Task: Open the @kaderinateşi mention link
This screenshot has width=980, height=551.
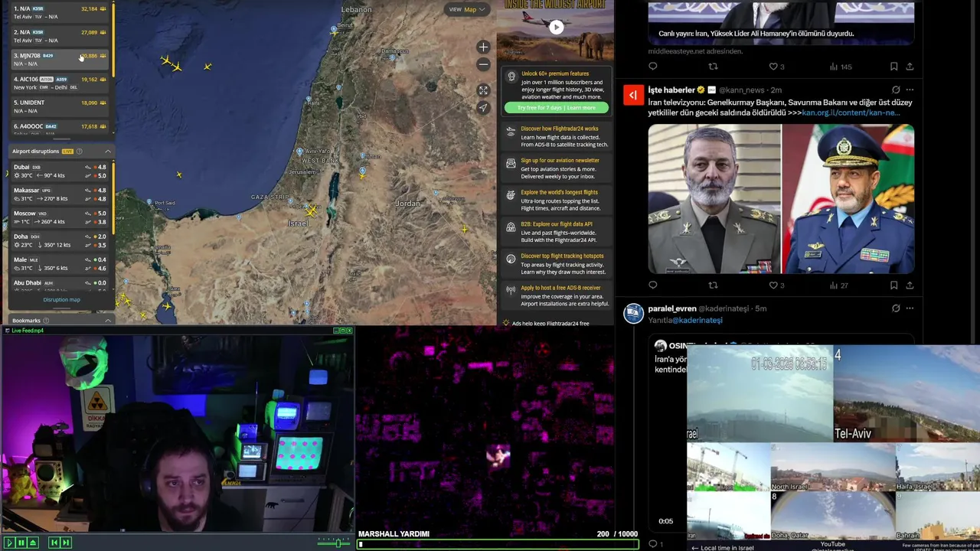Action: click(x=697, y=320)
